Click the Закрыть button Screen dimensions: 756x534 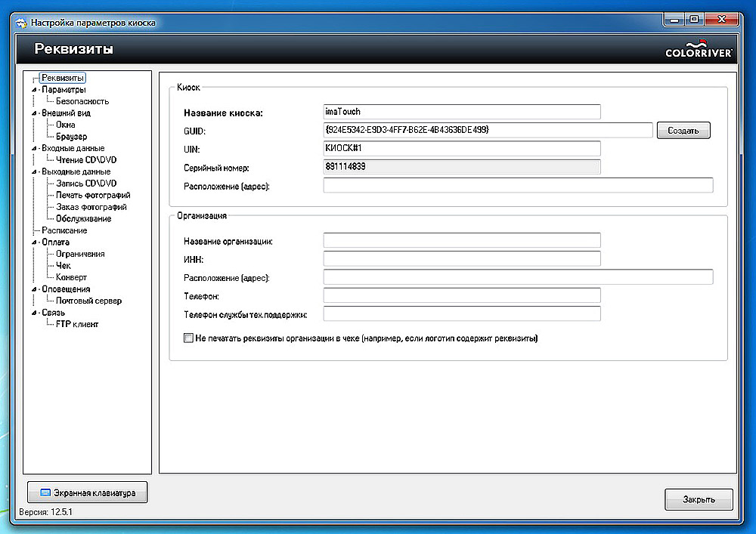699,499
